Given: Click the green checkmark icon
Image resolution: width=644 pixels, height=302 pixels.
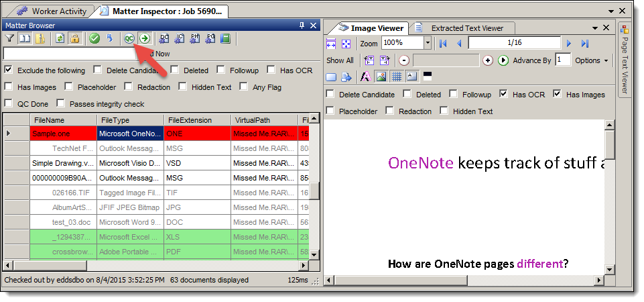Looking at the screenshot, I should [x=95, y=39].
